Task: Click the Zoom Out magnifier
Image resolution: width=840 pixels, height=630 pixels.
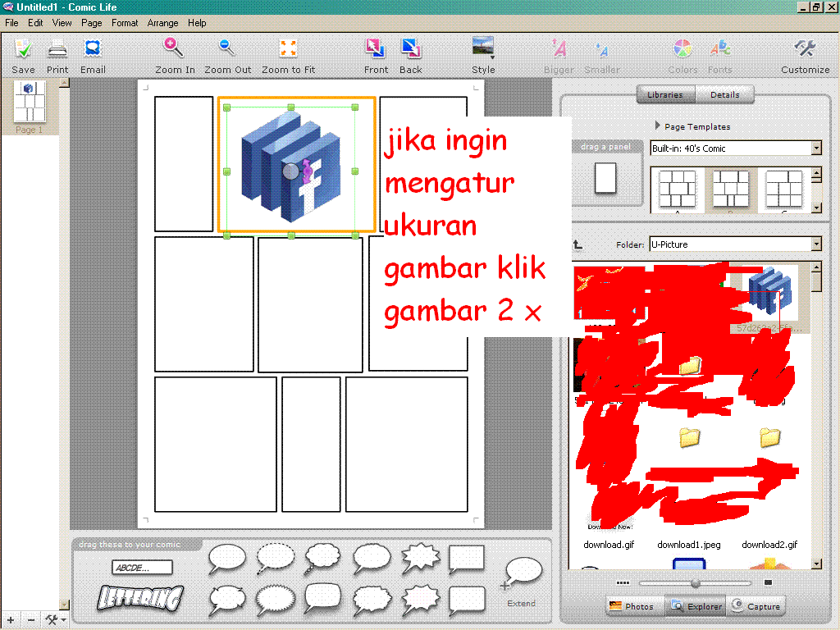Action: pyautogui.click(x=226, y=48)
